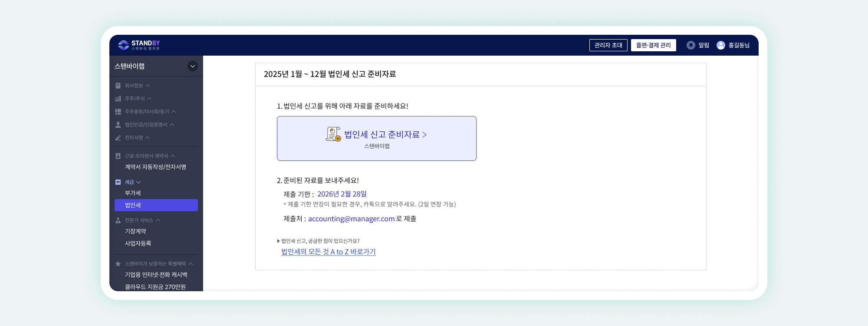The width and height of the screenshot is (868, 326).
Task: Click the 2026년 2월 28일 deadline text
Action: 342,194
